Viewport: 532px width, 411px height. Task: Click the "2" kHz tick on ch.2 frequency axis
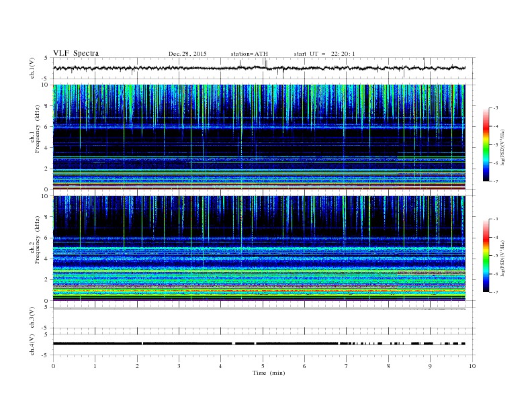pos(46,280)
